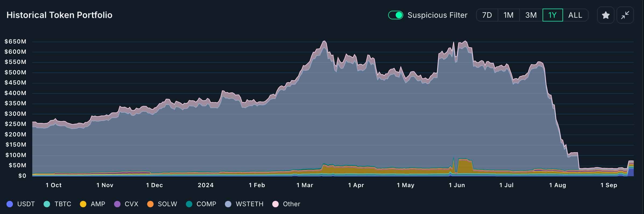Click the 2024 x-axis label
This screenshot has width=644, height=214.
(206, 185)
